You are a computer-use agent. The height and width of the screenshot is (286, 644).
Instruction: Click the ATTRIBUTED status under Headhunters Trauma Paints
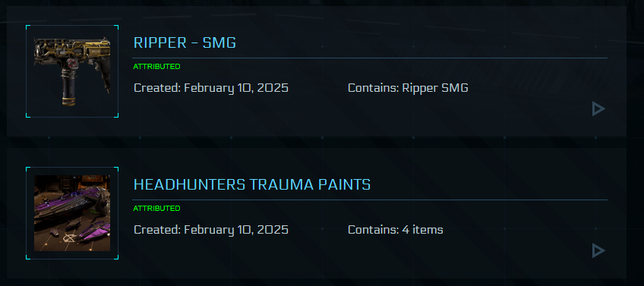(x=157, y=209)
